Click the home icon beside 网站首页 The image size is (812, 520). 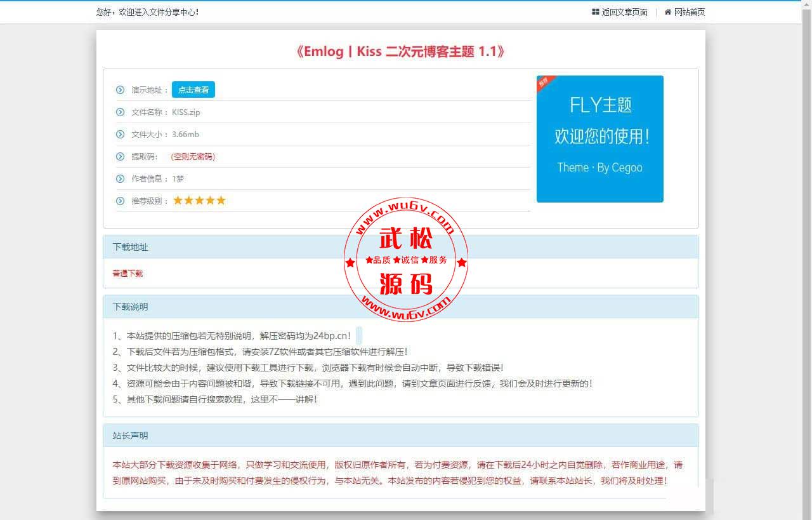coord(667,12)
